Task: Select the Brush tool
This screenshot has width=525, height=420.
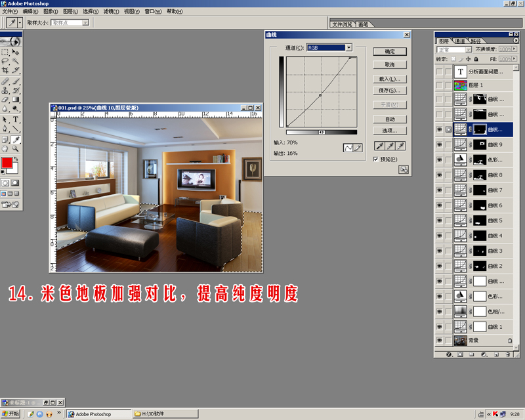Action: [15, 81]
